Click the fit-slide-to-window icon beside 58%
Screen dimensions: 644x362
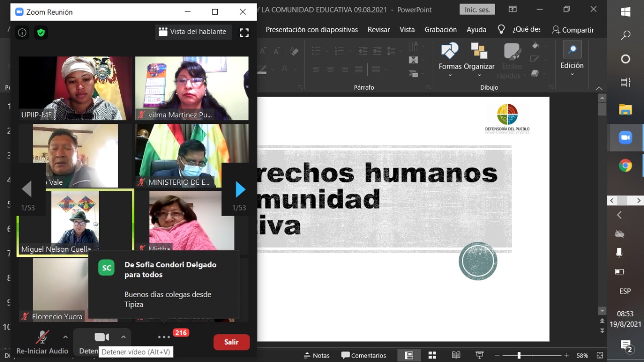click(600, 355)
